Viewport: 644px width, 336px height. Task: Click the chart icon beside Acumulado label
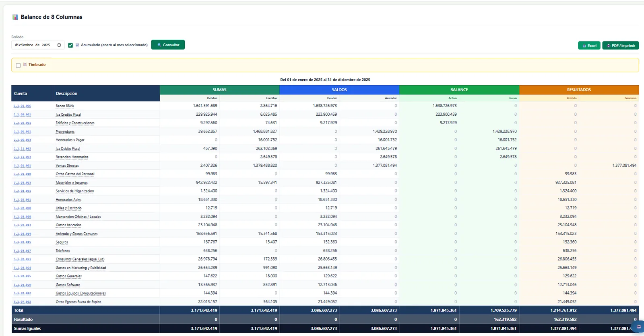coord(77,45)
